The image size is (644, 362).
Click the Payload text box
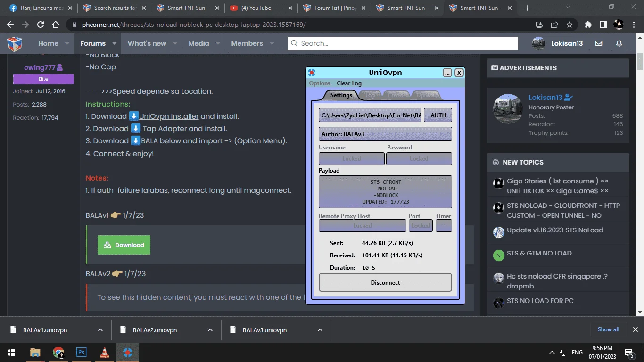point(385,192)
